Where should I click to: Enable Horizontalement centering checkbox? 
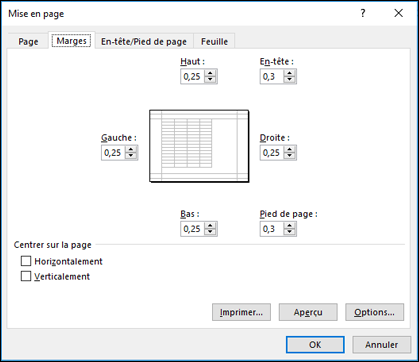coord(26,261)
